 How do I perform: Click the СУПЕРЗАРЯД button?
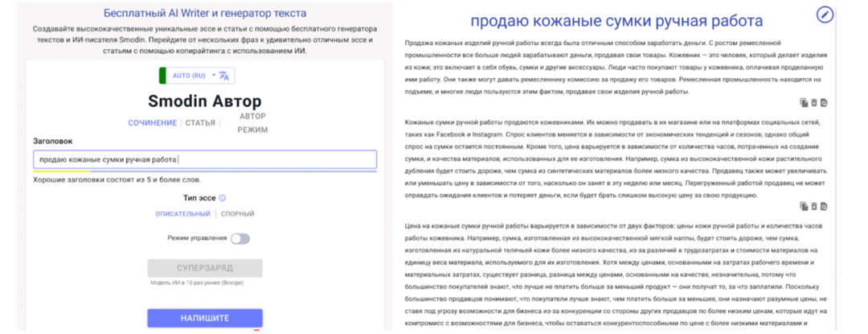point(205,268)
